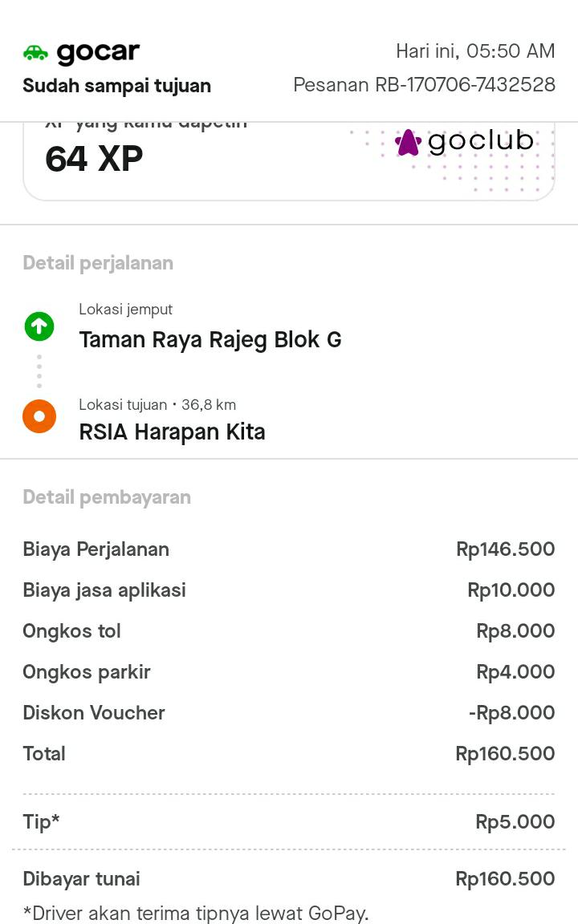Tap the Biaya jasa aplikasi row

[289, 590]
